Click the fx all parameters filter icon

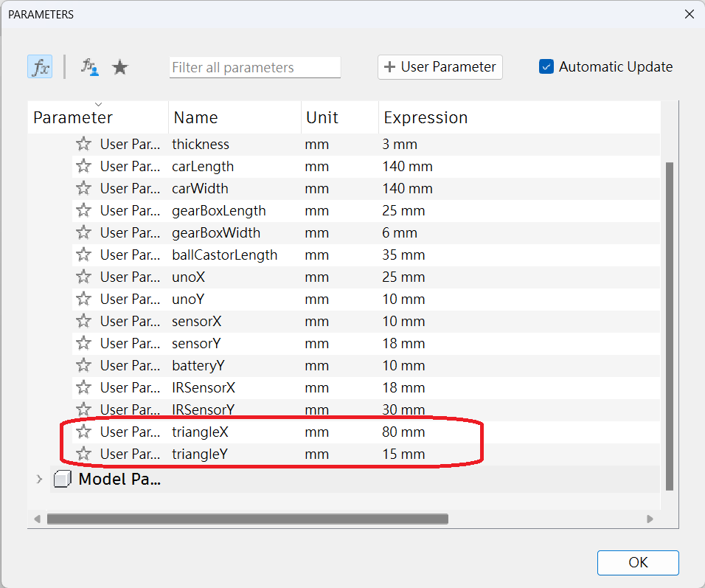(x=40, y=67)
